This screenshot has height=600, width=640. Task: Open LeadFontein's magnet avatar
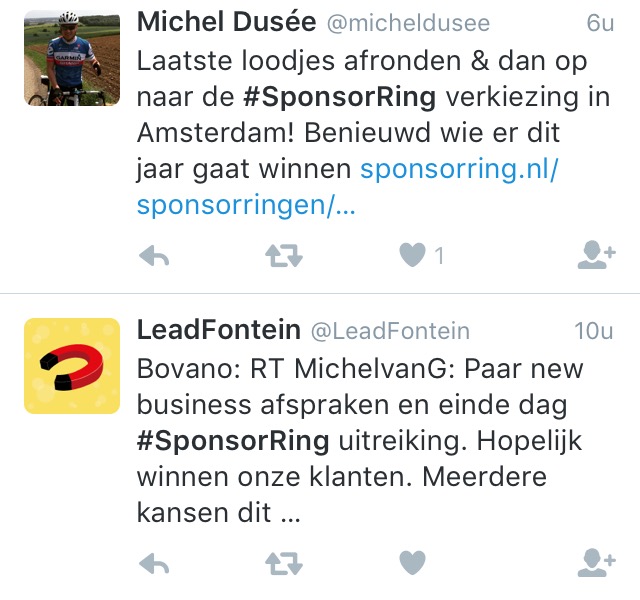click(72, 366)
